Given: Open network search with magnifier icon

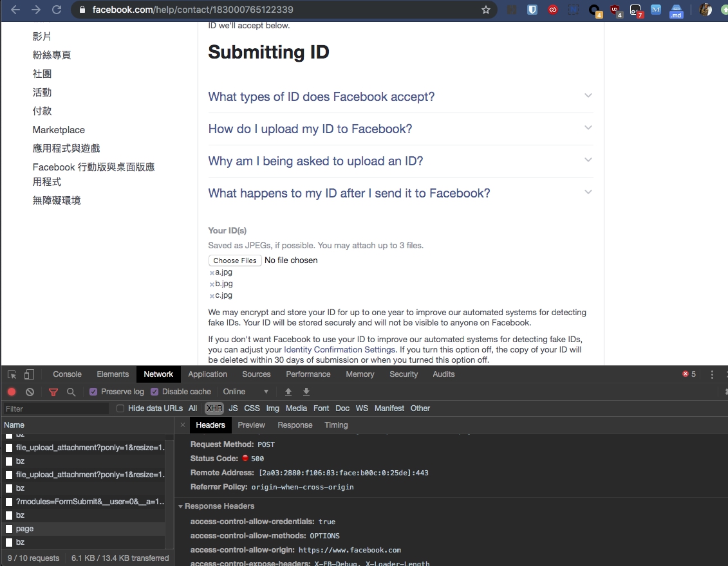Looking at the screenshot, I should coord(71,392).
